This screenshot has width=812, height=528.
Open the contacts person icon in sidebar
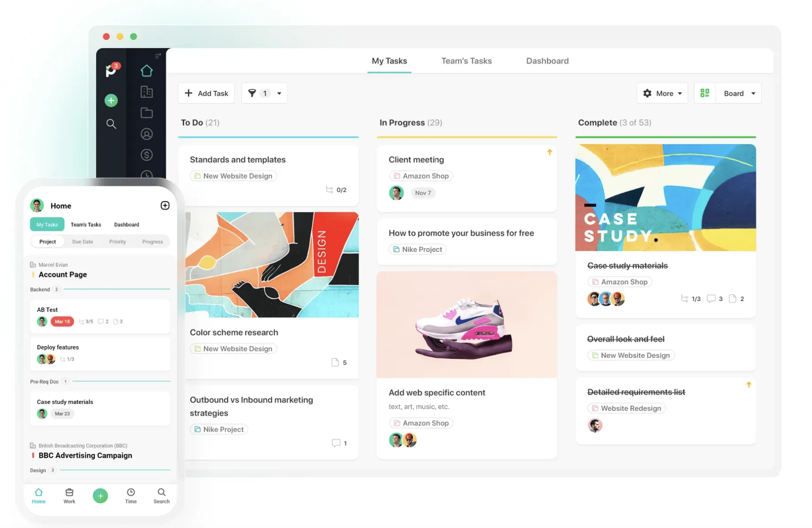click(147, 134)
